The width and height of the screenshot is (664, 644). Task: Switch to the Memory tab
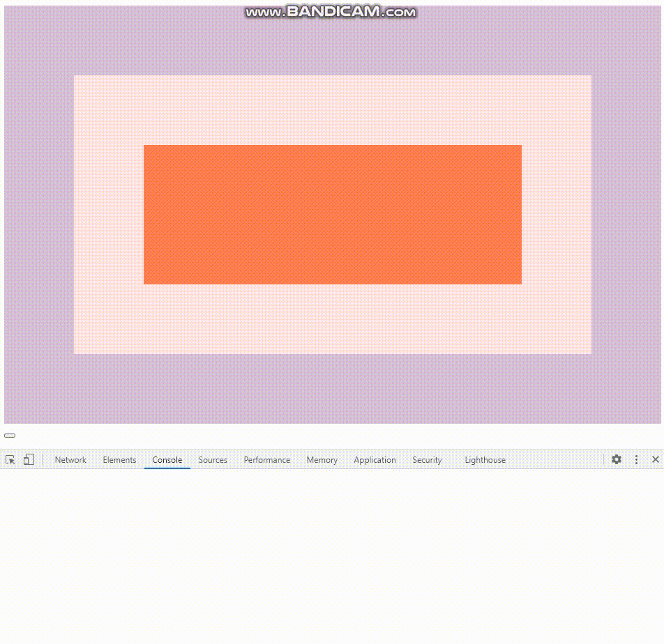point(322,460)
